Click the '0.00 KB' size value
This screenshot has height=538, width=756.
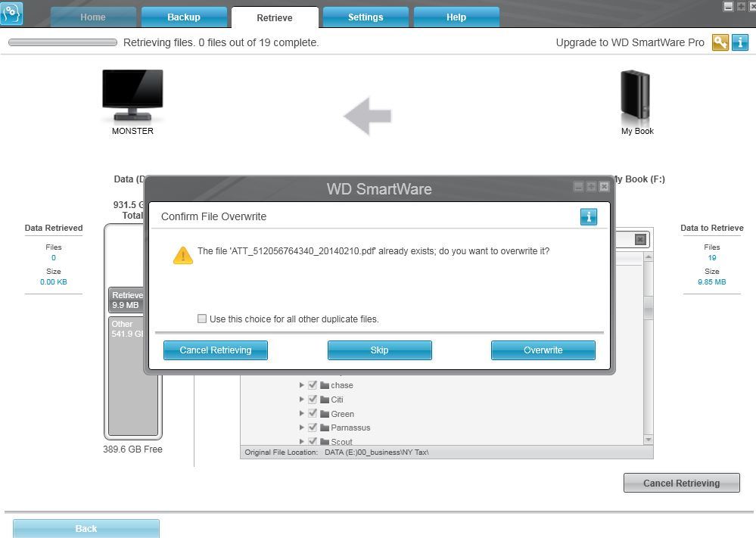54,282
